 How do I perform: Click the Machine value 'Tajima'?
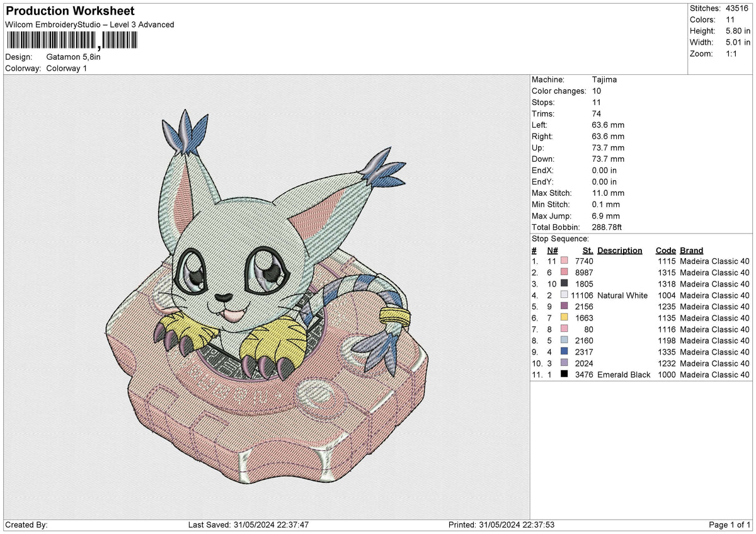point(604,79)
